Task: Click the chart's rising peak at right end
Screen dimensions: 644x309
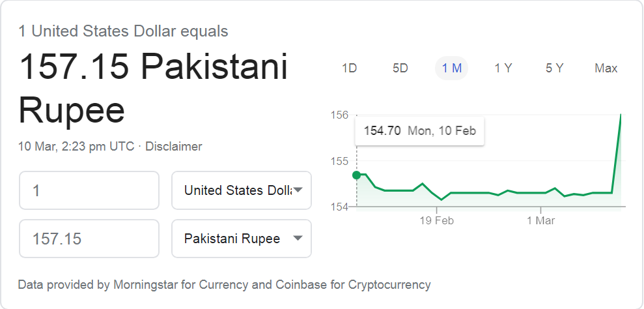Action: point(620,115)
